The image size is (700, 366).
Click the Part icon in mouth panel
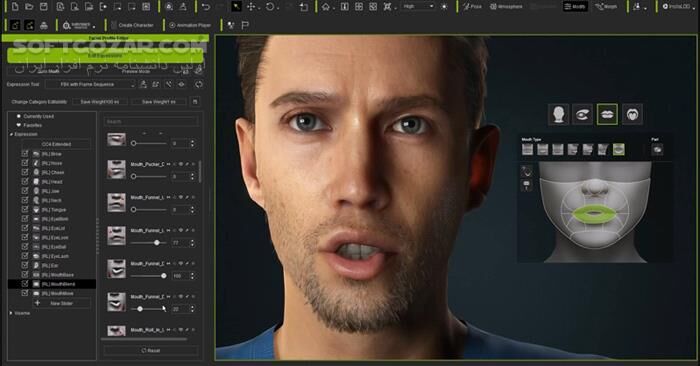point(657,150)
